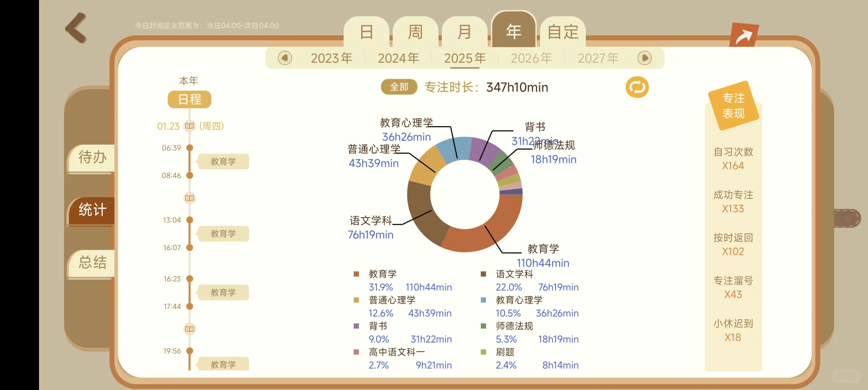
Task: Select year 2023年
Action: tap(332, 58)
